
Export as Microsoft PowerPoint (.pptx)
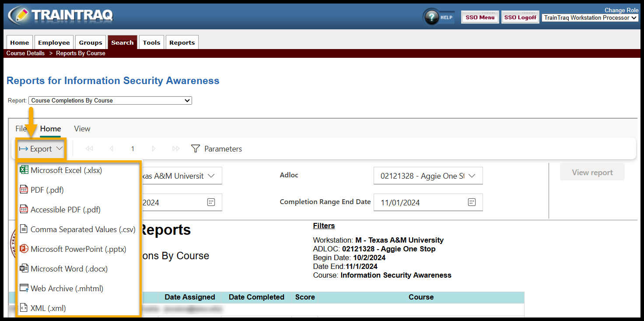(x=78, y=249)
